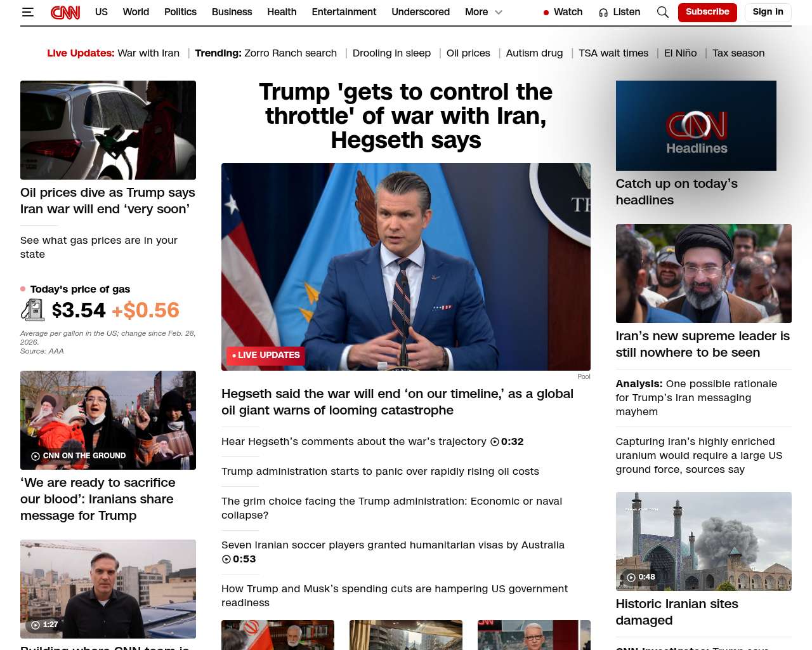Screen dimensions: 812x650
Task: Click the red Watch live dot
Action: [546, 13]
